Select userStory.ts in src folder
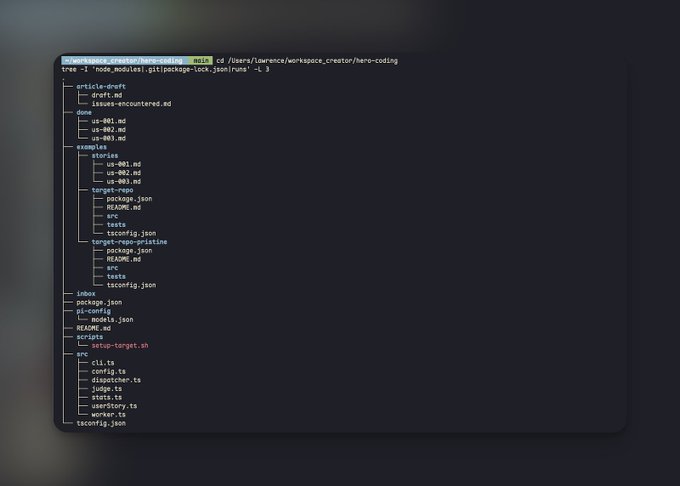 [x=114, y=406]
